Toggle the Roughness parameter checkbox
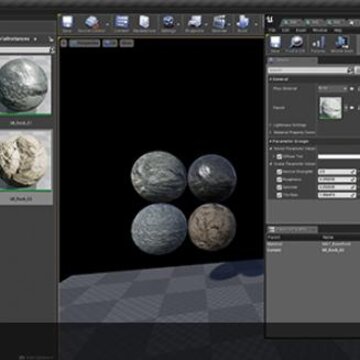Screen dimensions: 360x360 [279, 180]
